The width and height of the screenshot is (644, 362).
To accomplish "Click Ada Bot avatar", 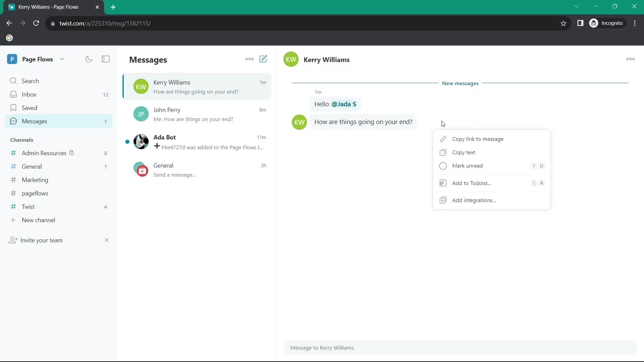I will [x=141, y=142].
